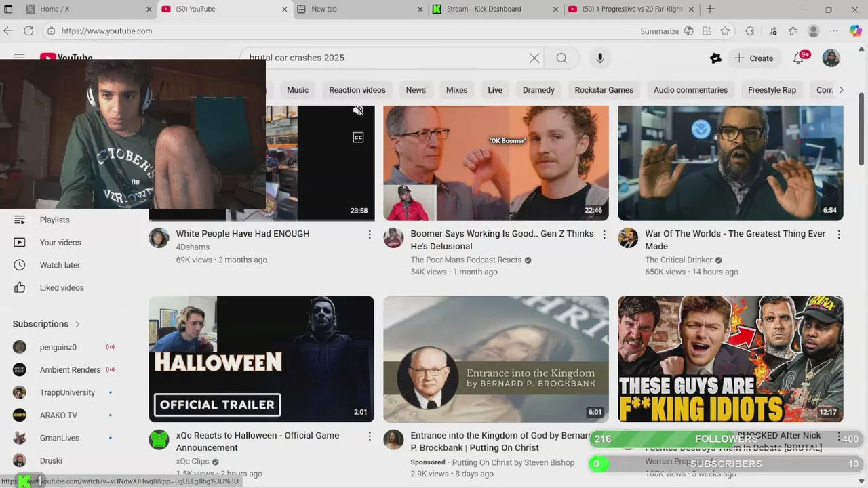Click YouTube search magnifier button
868x488 pixels.
[561, 58]
